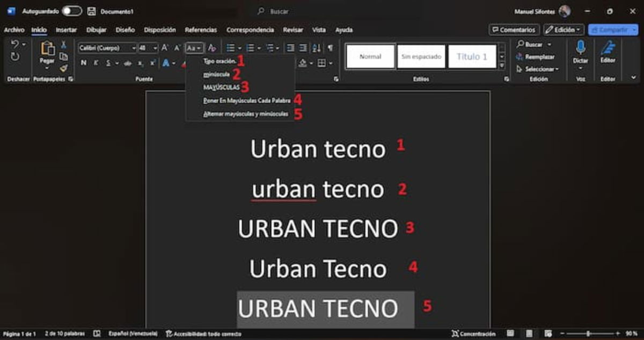The width and height of the screenshot is (644, 340).
Task: Open the Aa change case dropdown
Action: [x=194, y=48]
